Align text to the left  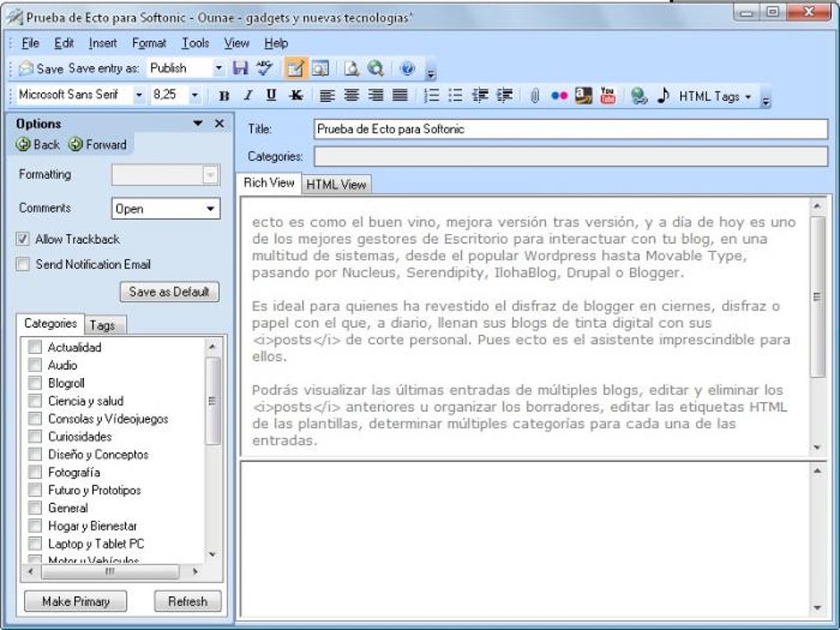click(x=327, y=96)
